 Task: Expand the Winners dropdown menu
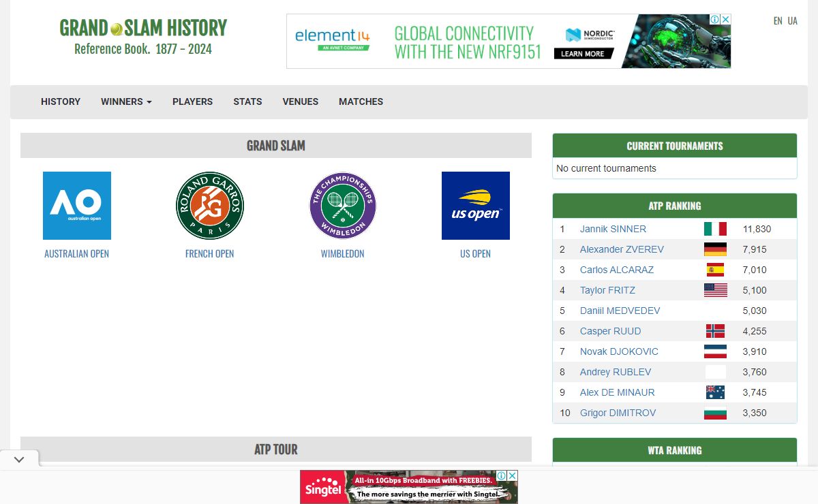coord(126,101)
